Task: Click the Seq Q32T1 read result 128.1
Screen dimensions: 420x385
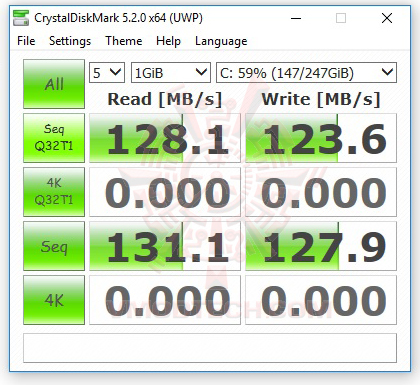Action: click(165, 138)
